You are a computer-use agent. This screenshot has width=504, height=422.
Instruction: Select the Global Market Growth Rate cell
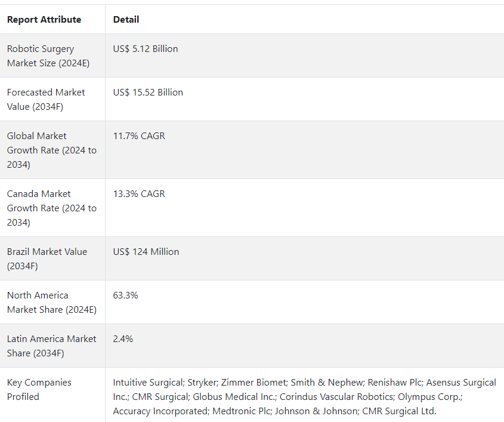(52, 150)
